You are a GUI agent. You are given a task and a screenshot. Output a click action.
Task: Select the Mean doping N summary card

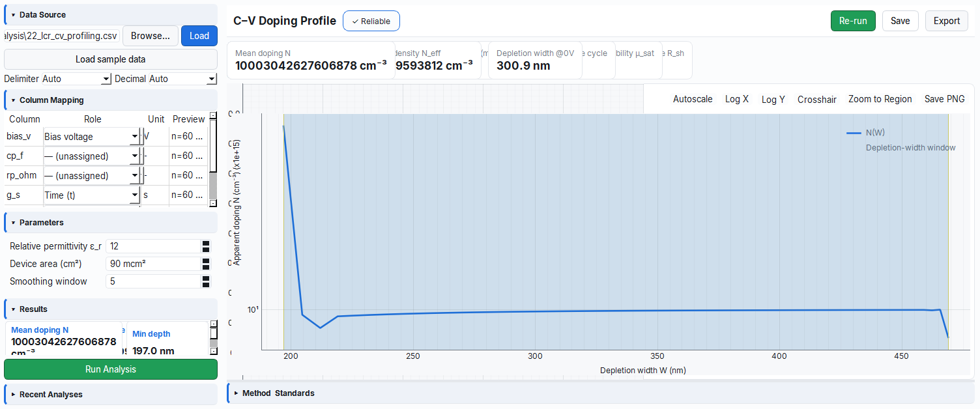click(x=311, y=61)
